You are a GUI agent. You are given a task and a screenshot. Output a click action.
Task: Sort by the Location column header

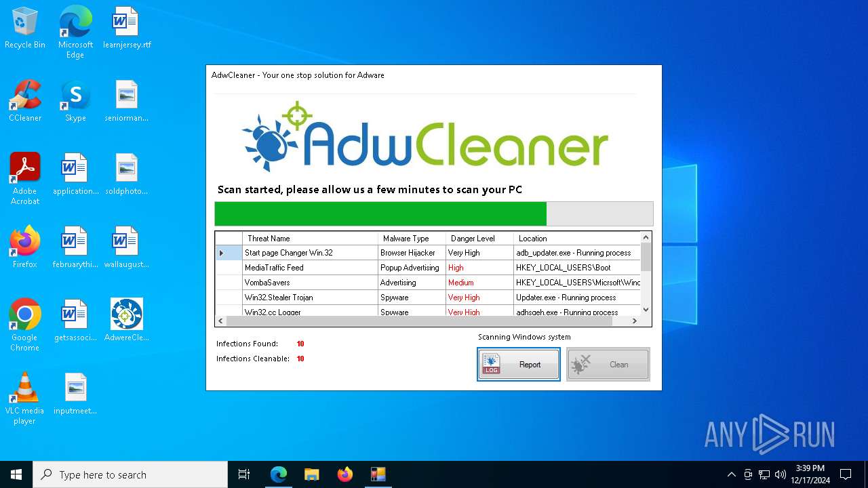pos(577,239)
